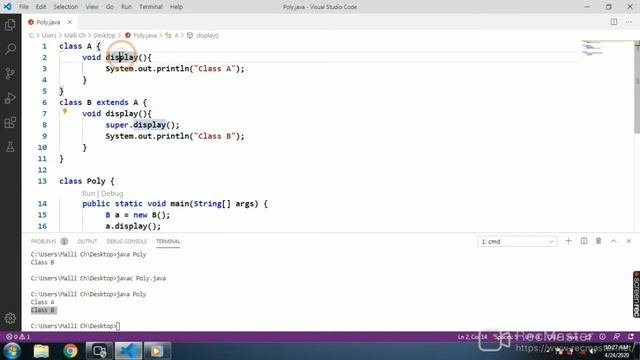Viewport: 640px width, 360px height.
Task: Open the Terminal menu
Action: click(151, 7)
